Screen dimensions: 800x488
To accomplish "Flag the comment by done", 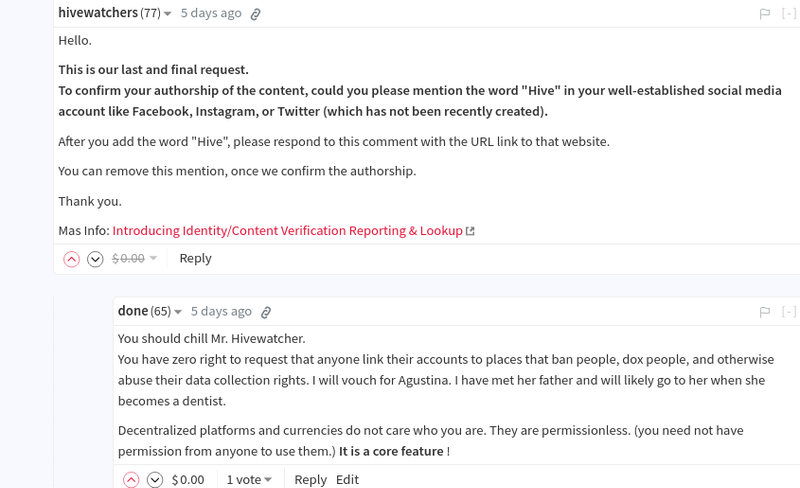I will (x=765, y=312).
